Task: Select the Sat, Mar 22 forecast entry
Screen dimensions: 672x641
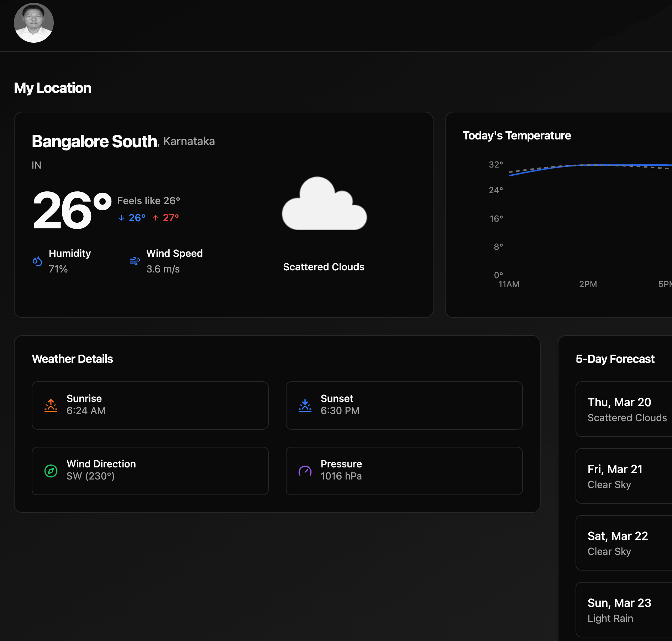Action: tap(624, 543)
